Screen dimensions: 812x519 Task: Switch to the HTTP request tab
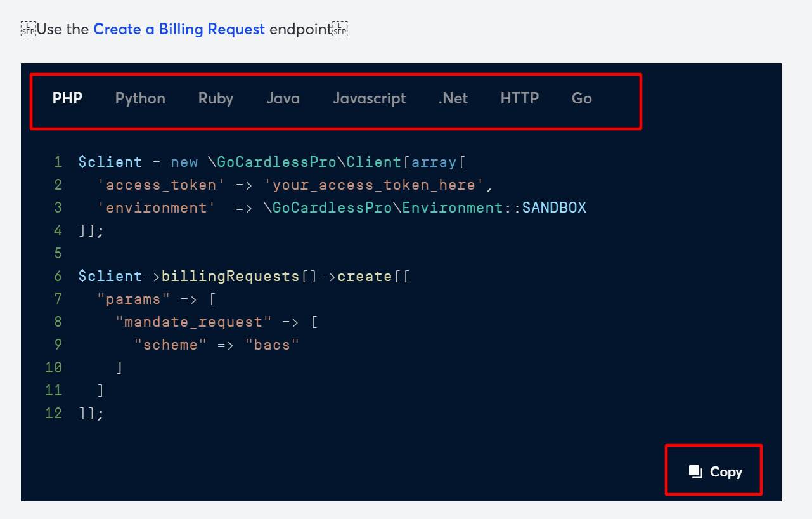click(520, 98)
